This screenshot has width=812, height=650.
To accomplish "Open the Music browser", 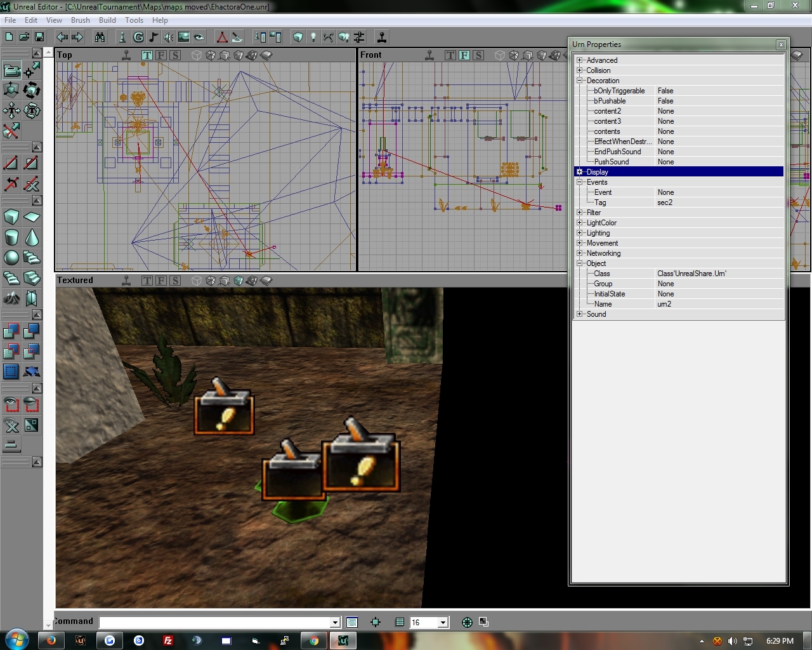I will pos(153,37).
